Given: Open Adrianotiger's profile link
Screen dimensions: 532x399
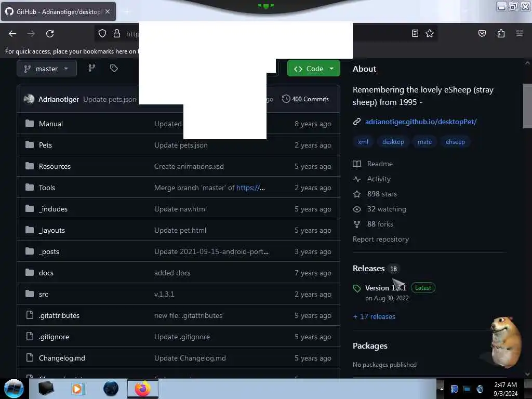Looking at the screenshot, I should [59, 99].
